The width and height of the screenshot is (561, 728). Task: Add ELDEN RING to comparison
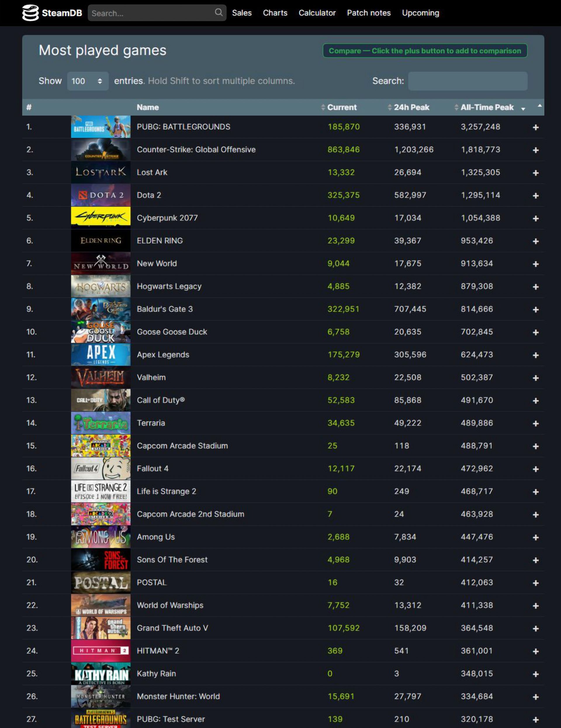tap(535, 241)
